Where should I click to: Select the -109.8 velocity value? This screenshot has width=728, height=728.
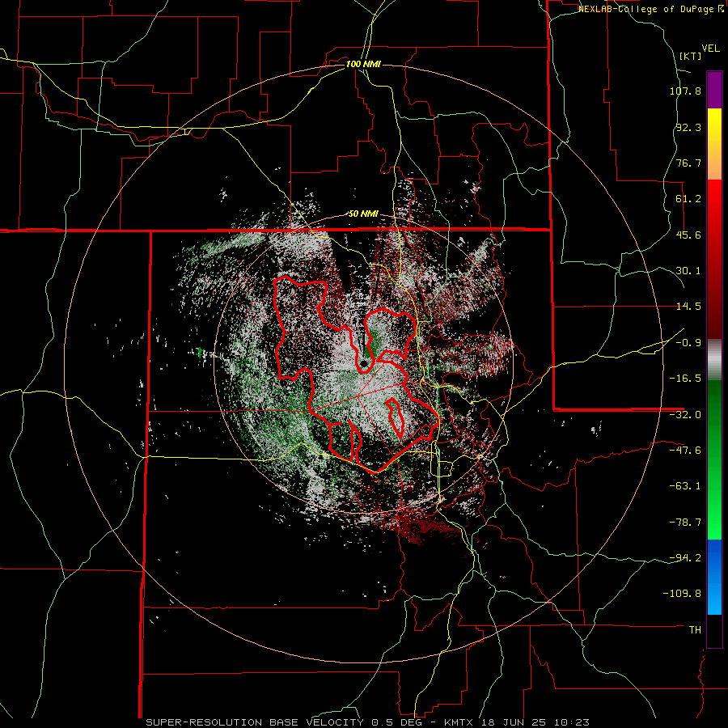click(682, 594)
